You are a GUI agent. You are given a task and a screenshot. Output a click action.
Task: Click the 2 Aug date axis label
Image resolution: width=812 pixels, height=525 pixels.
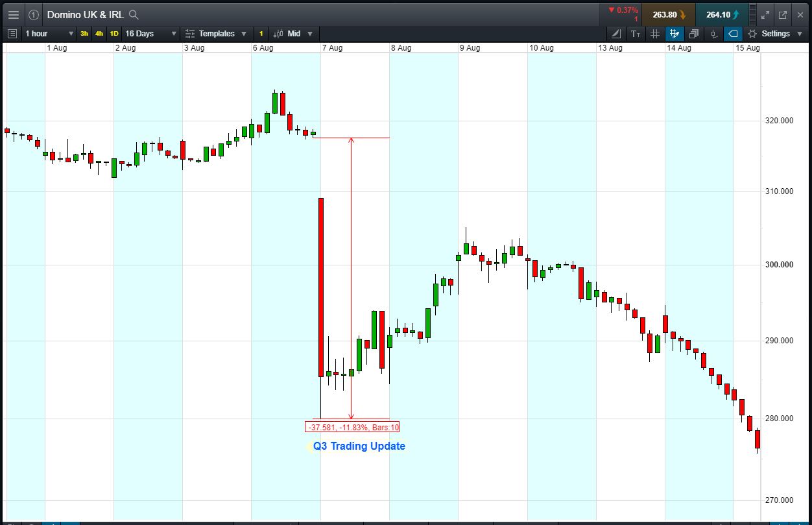(125, 48)
